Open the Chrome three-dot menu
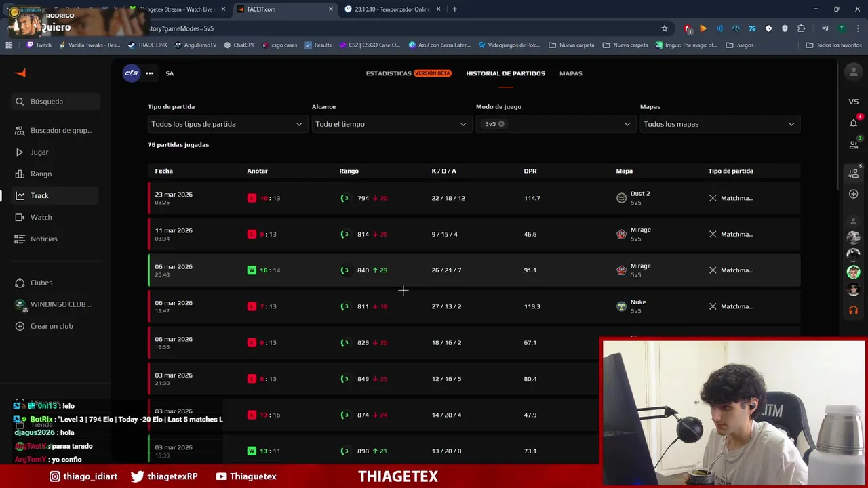The image size is (868, 488). pos(857,28)
